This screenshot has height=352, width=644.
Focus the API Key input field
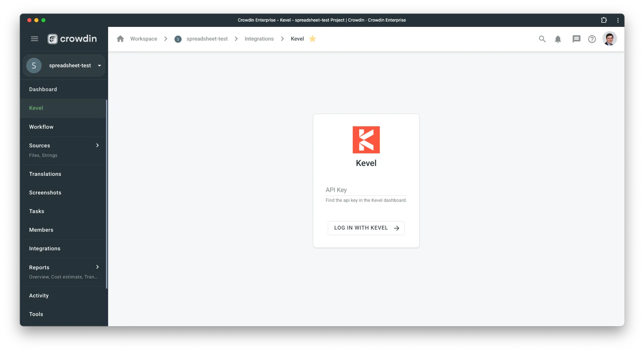(366, 190)
